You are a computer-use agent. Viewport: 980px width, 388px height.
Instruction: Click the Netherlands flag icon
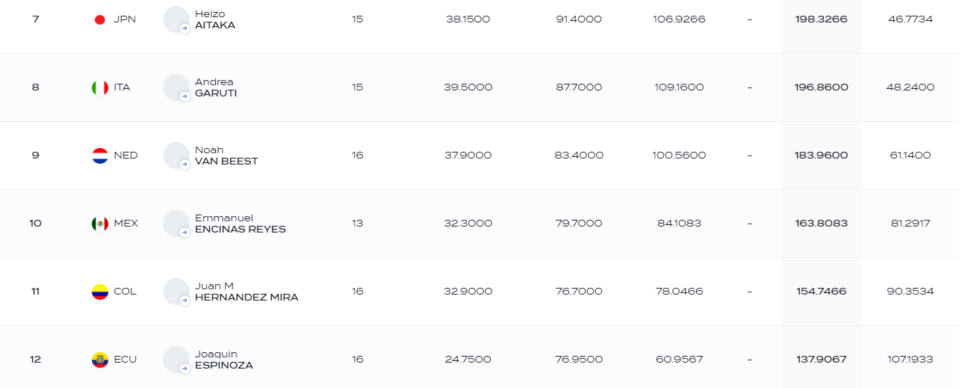point(99,155)
